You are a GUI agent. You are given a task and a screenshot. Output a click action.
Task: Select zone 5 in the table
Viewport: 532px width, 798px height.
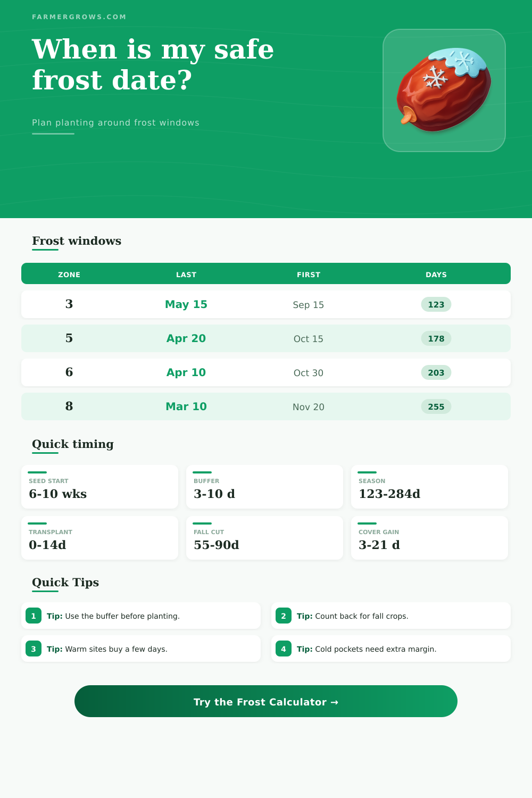[69, 338]
